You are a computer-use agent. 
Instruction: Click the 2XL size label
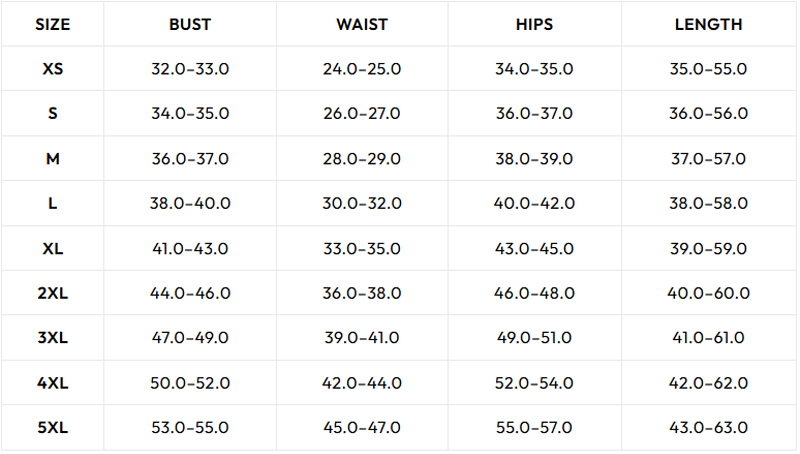[53, 293]
